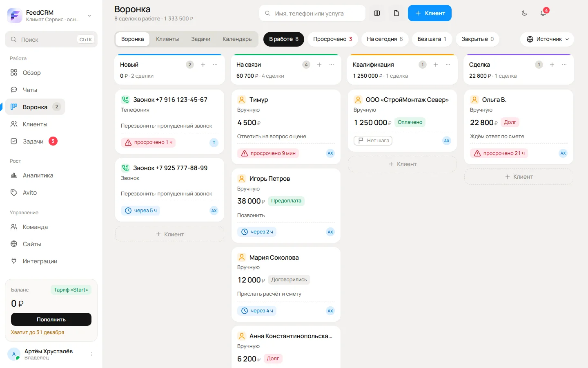This screenshot has width=588, height=368.
Task: Open Квалификация column options menu
Action: coord(448,65)
